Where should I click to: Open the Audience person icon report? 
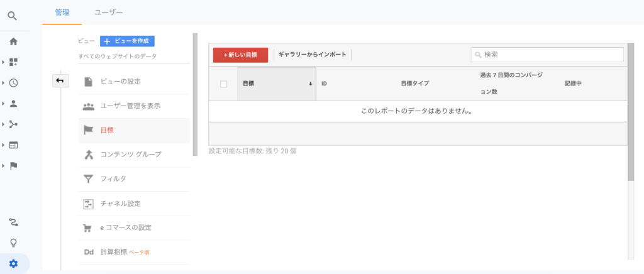(13, 104)
